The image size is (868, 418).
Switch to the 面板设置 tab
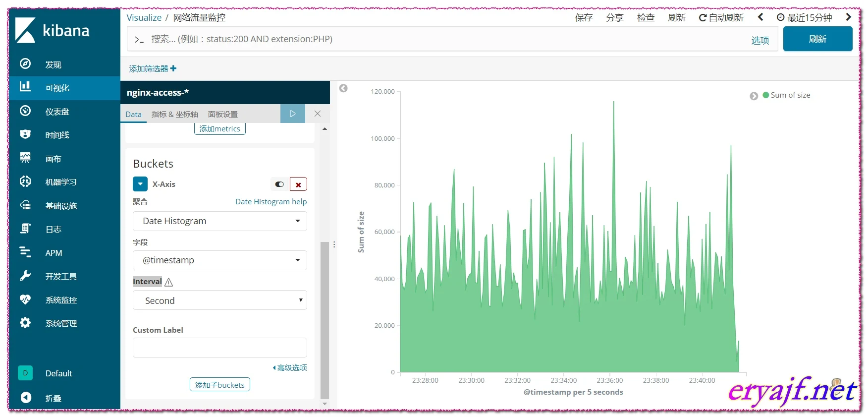pos(223,114)
